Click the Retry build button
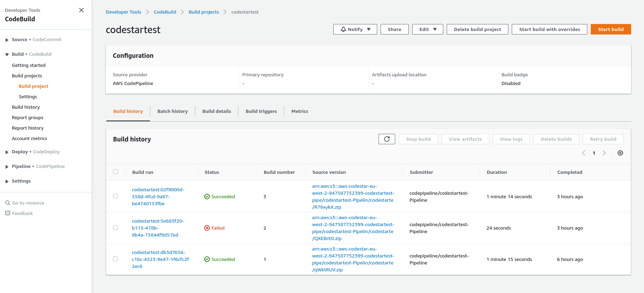Viewport: 644px width, 293px height. (x=603, y=139)
